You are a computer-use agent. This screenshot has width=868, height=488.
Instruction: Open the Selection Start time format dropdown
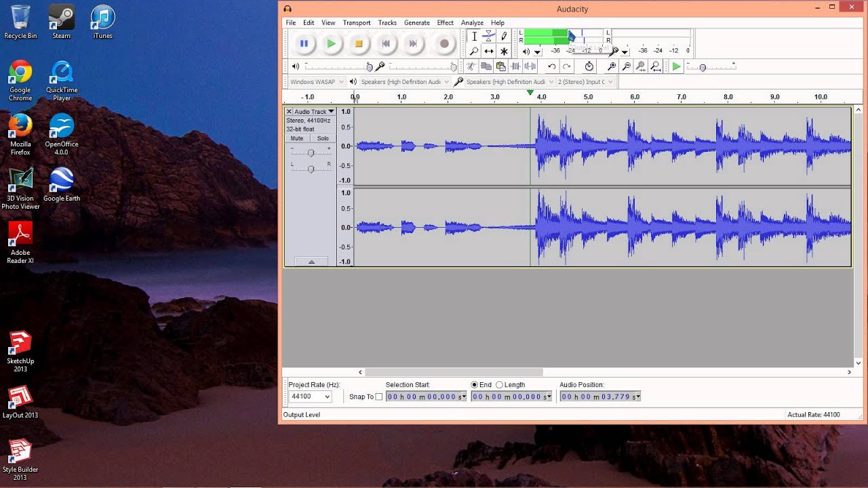pos(464,396)
